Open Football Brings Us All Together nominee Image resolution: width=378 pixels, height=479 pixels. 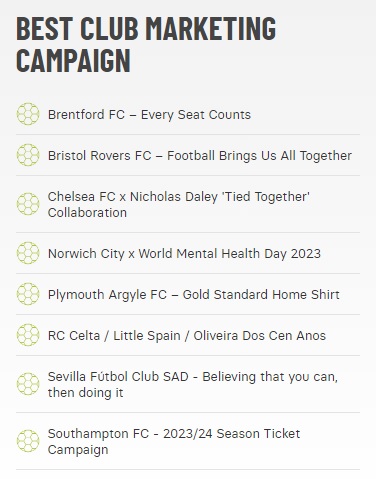200,156
